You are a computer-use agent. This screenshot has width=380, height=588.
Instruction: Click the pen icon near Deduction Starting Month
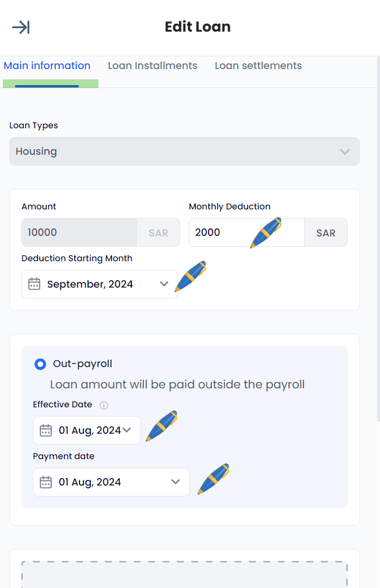click(x=191, y=276)
